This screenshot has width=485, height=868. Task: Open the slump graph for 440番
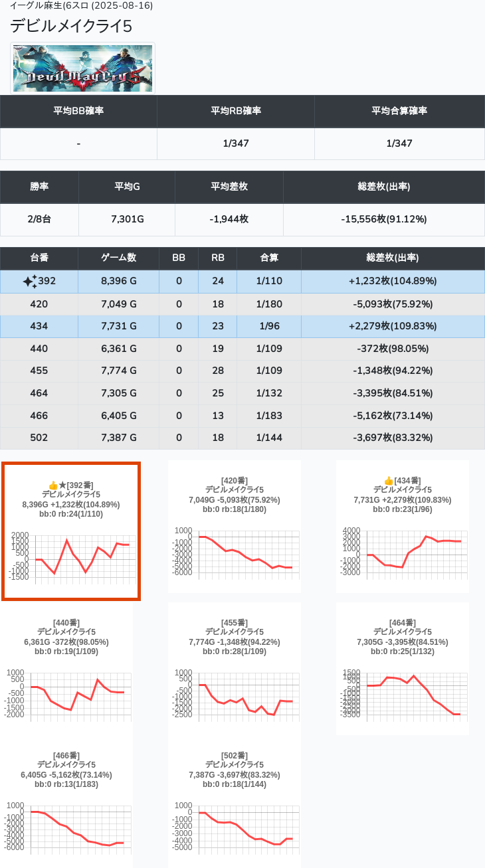coord(66,694)
